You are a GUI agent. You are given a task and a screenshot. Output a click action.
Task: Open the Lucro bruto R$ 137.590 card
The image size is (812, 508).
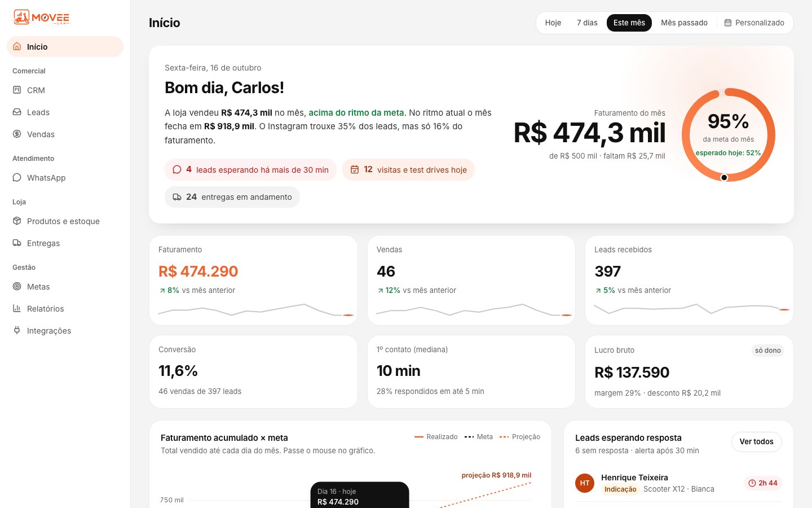689,371
